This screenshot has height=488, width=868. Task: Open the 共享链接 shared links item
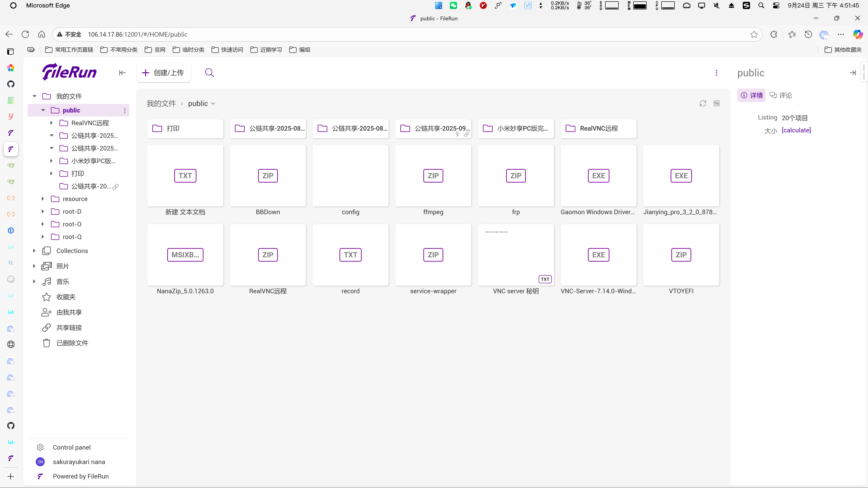click(x=69, y=327)
